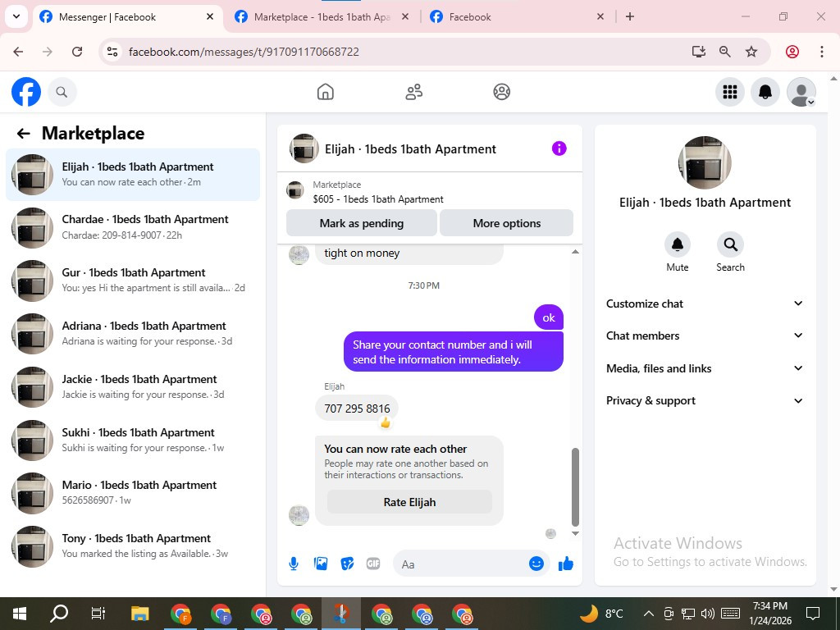Bookmark this page with the star icon
This screenshot has width=840, height=630.
click(751, 52)
